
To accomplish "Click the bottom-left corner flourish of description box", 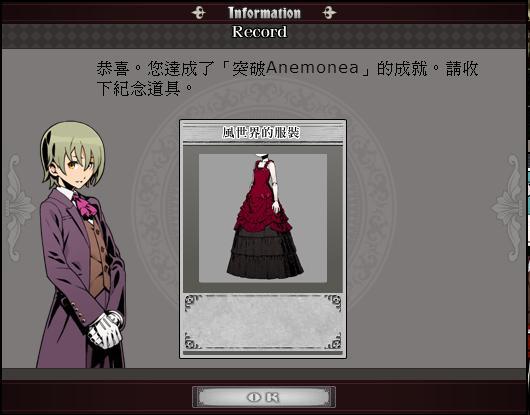I will click(x=193, y=341).
